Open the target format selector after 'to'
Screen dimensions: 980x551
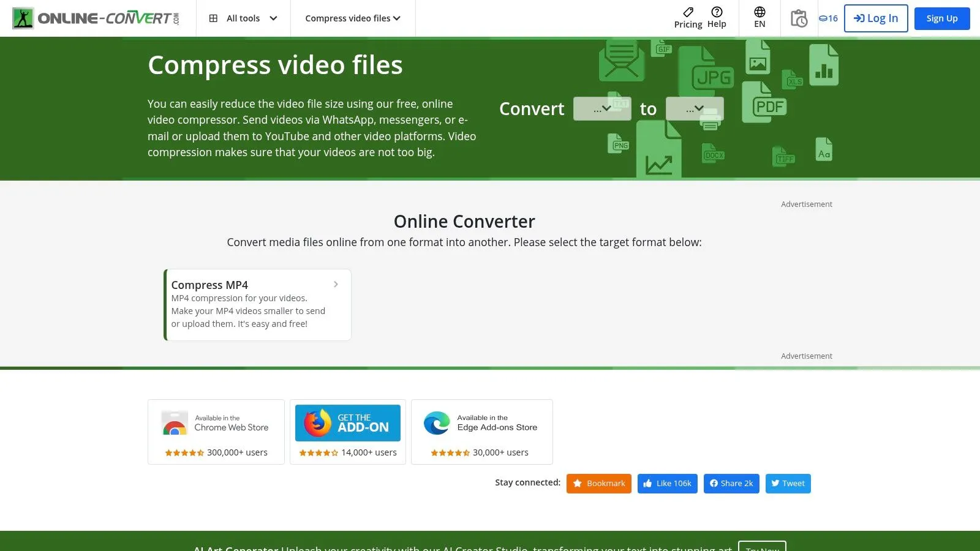(x=695, y=108)
